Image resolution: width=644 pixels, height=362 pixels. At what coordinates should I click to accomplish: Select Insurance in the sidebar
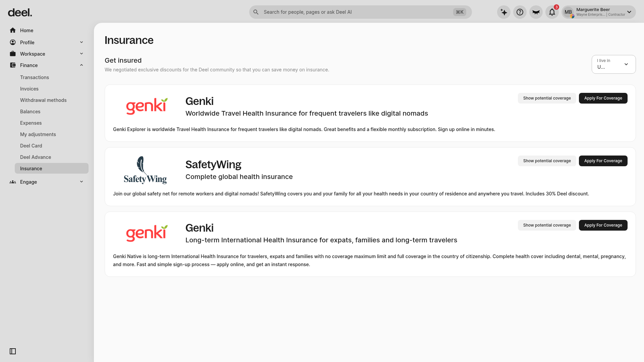(x=52, y=168)
